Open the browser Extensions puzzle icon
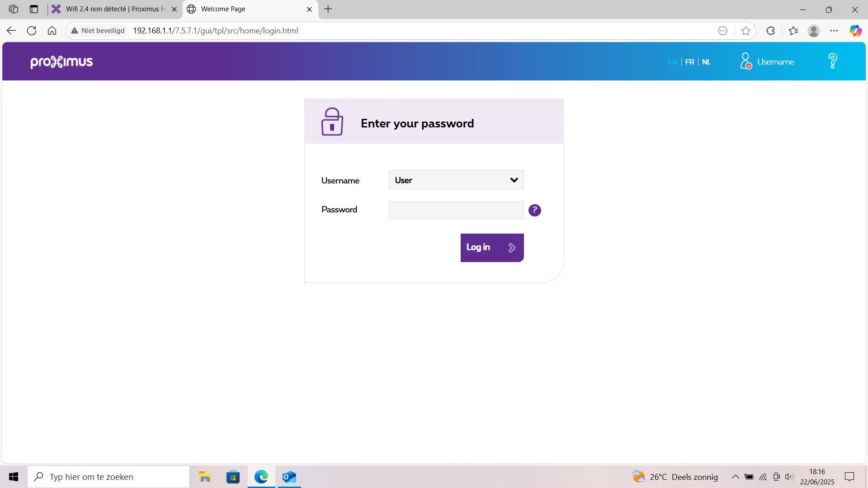Viewport: 868px width, 488px height. pos(771,31)
